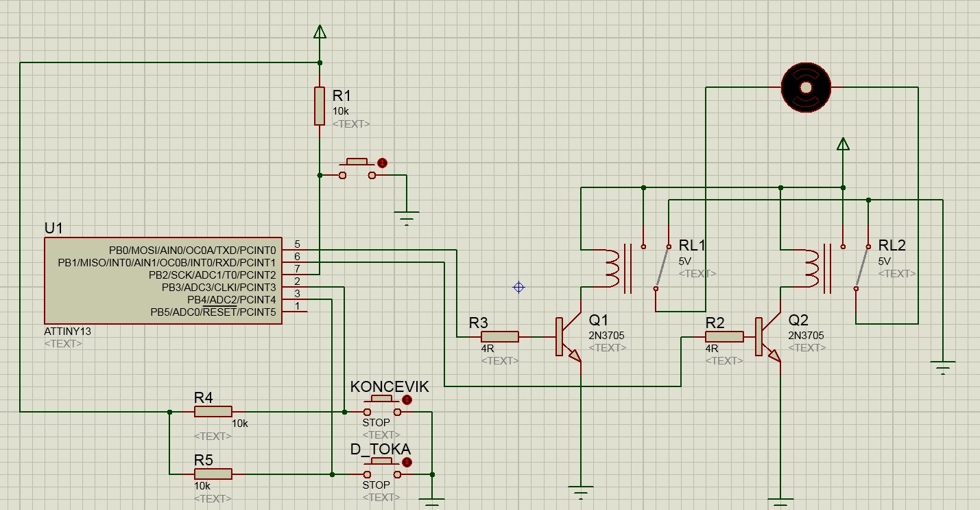Click resistor R4 symbol
980x510 pixels.
coord(213,412)
